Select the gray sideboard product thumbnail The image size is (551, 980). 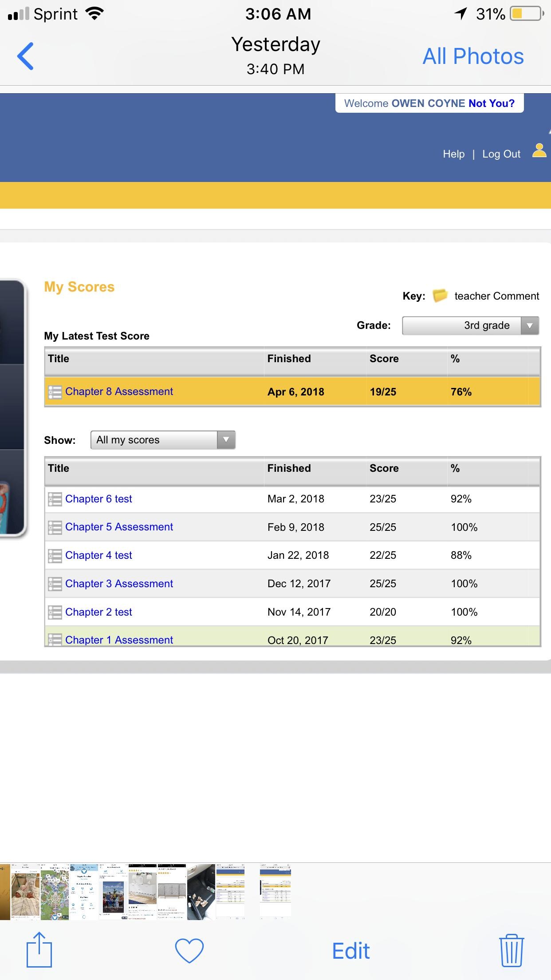coord(172,892)
